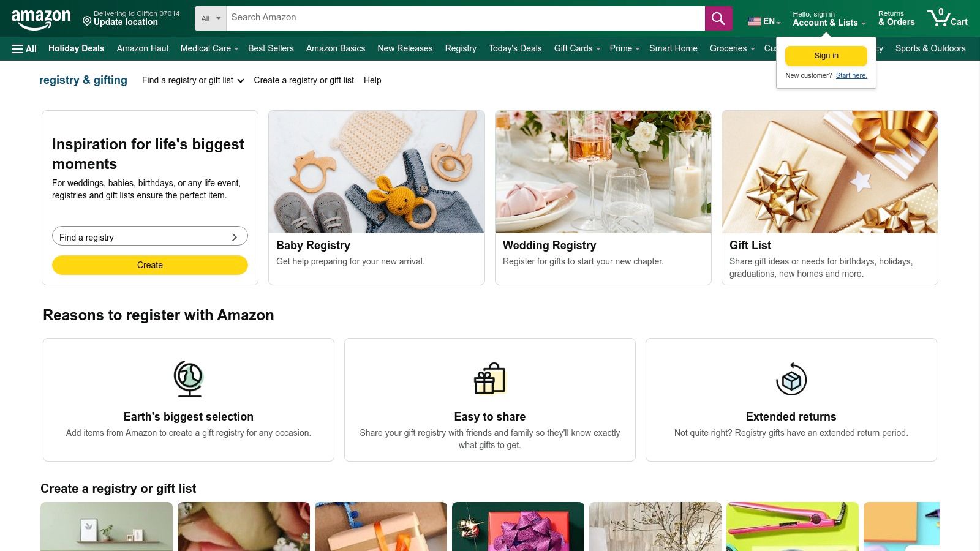
Task: Expand the search category All dropdown
Action: click(x=209, y=18)
